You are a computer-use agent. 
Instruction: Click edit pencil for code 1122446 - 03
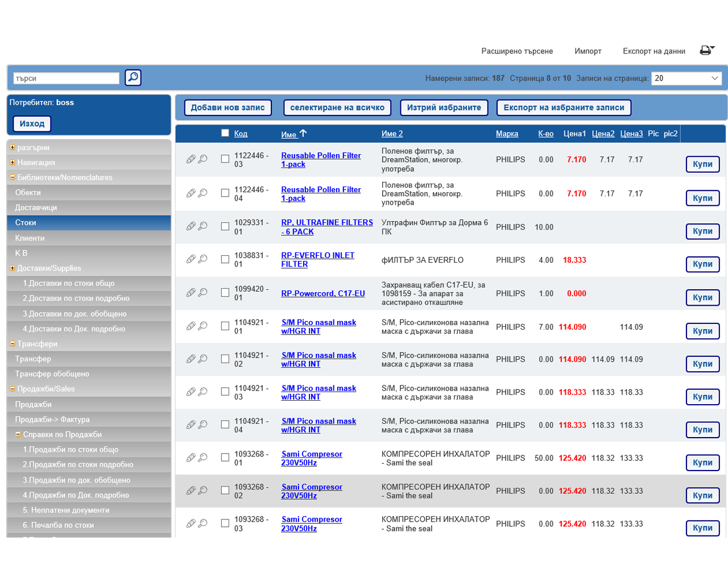(191, 160)
